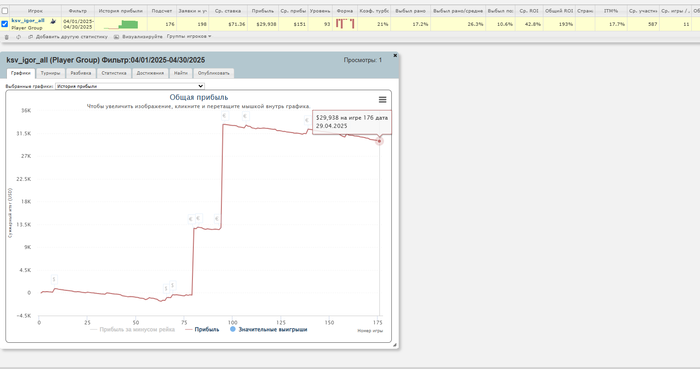
Task: Sort by the Прибыль column header
Action: coord(262,11)
